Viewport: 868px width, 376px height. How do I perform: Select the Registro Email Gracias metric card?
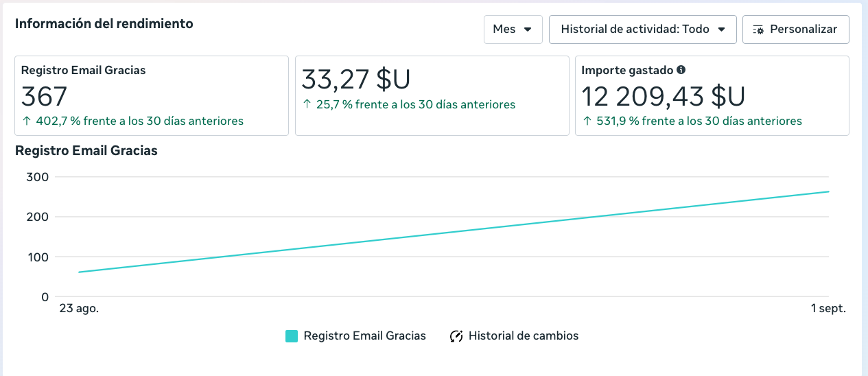[151, 95]
